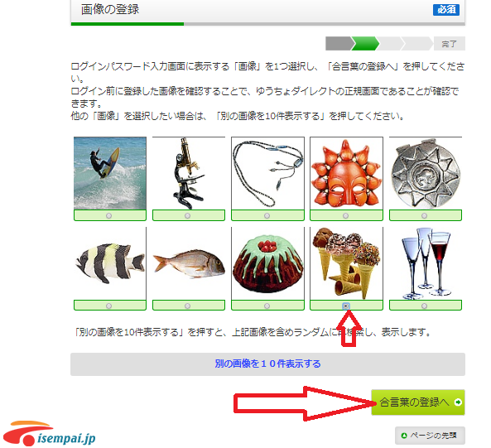Click the arrow icon on 合言葉の登録へ
The width and height of the screenshot is (491, 448).
[458, 402]
